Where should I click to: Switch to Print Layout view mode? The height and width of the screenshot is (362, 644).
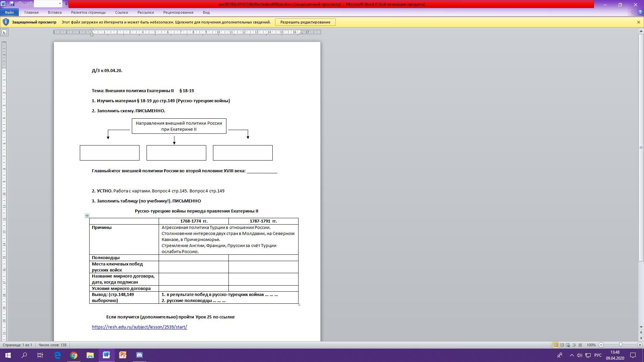[555, 345]
